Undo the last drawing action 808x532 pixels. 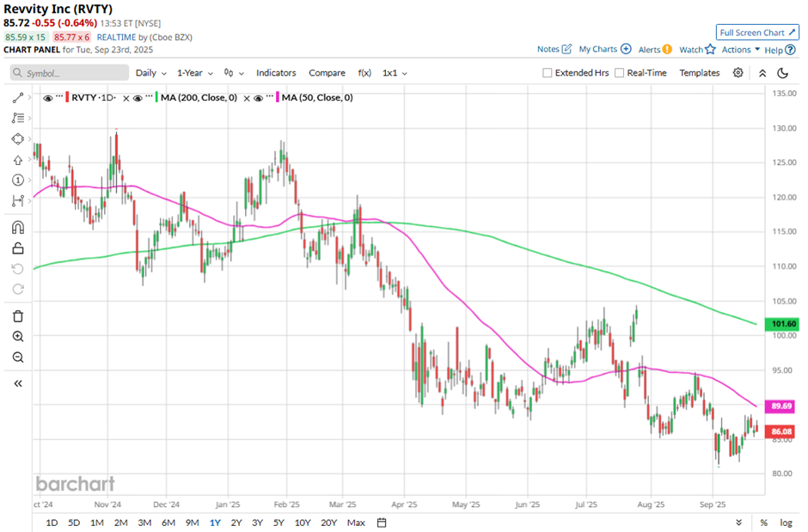tap(18, 269)
